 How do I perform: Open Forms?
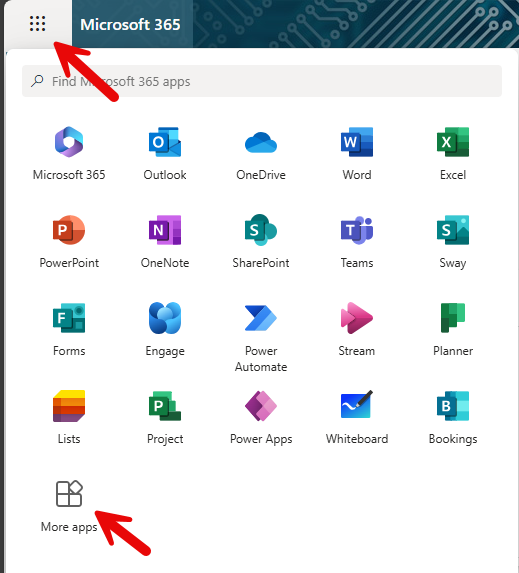pyautogui.click(x=69, y=318)
